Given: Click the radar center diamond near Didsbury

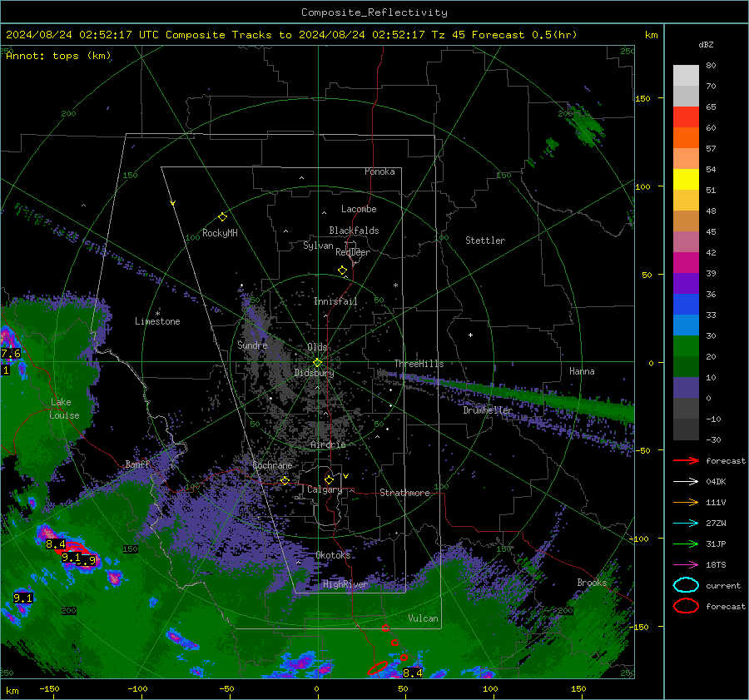Looking at the screenshot, I should click(x=317, y=362).
